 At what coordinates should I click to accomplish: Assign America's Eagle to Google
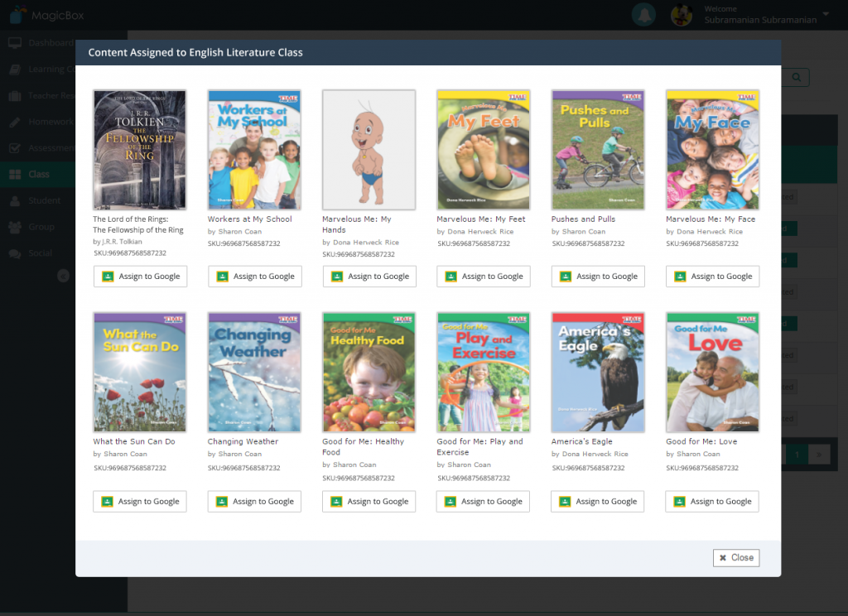pos(598,502)
